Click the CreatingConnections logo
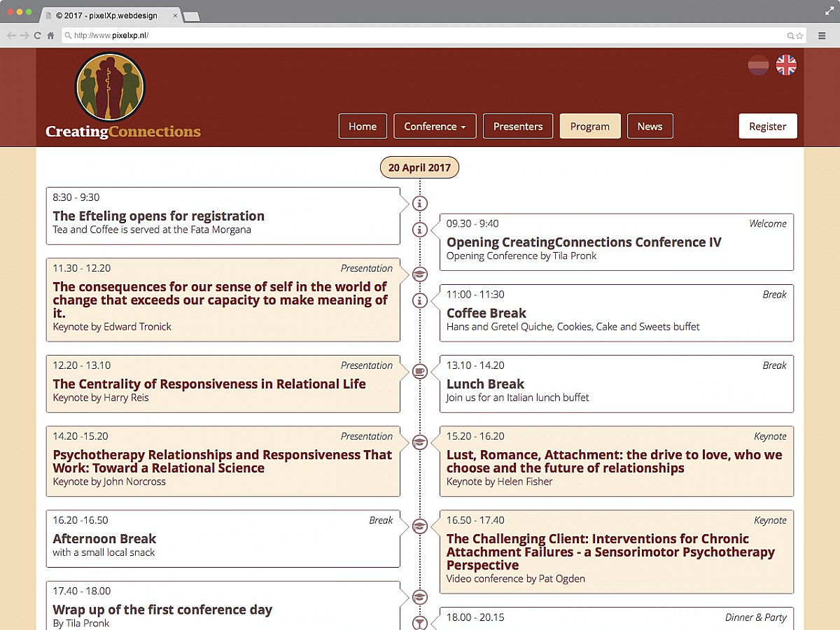 [x=122, y=96]
